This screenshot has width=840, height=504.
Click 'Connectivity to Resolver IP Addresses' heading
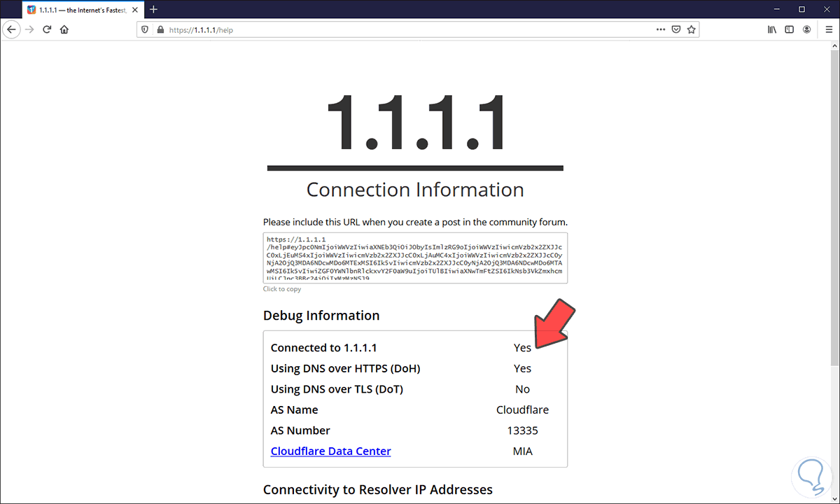(x=378, y=489)
